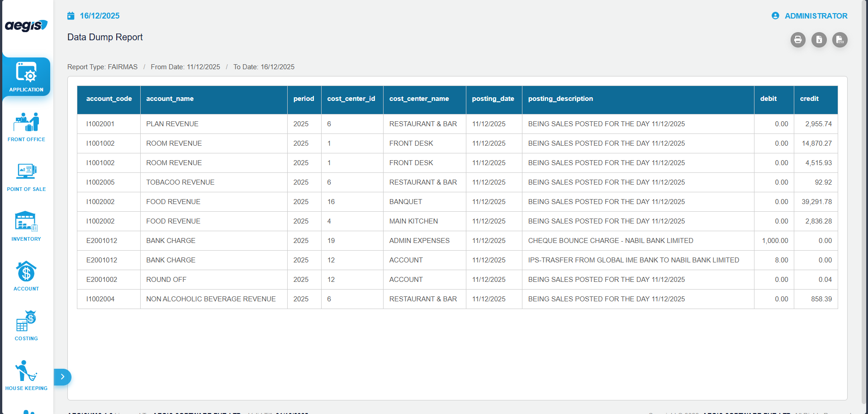Go to the Inventory module
This screenshot has width=868, height=414.
click(26, 227)
